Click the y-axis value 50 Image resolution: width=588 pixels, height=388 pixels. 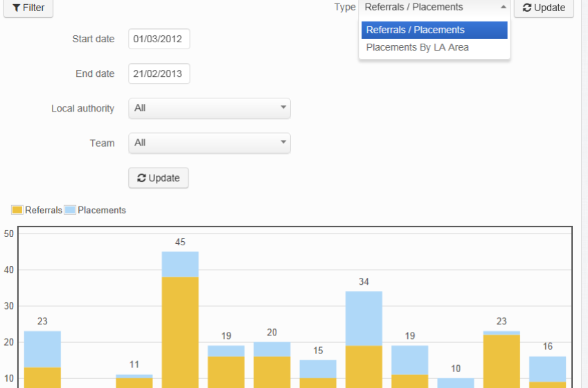click(8, 233)
